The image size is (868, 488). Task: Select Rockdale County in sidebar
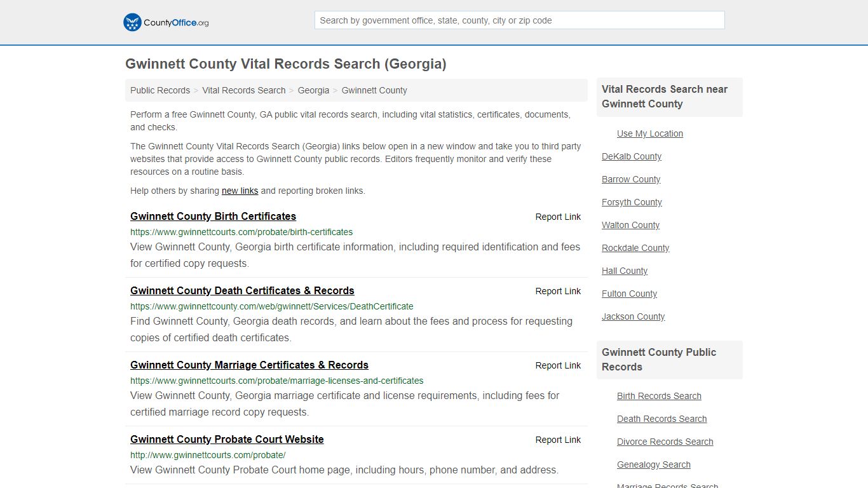click(x=635, y=248)
